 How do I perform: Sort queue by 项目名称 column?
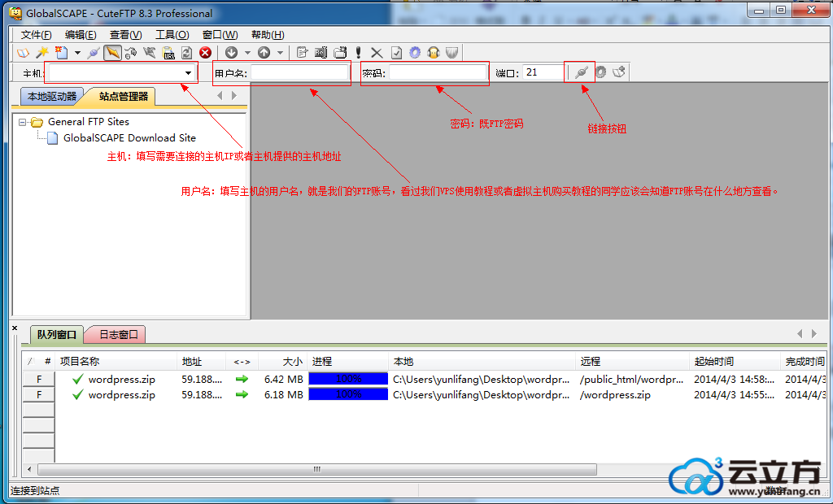coord(116,362)
